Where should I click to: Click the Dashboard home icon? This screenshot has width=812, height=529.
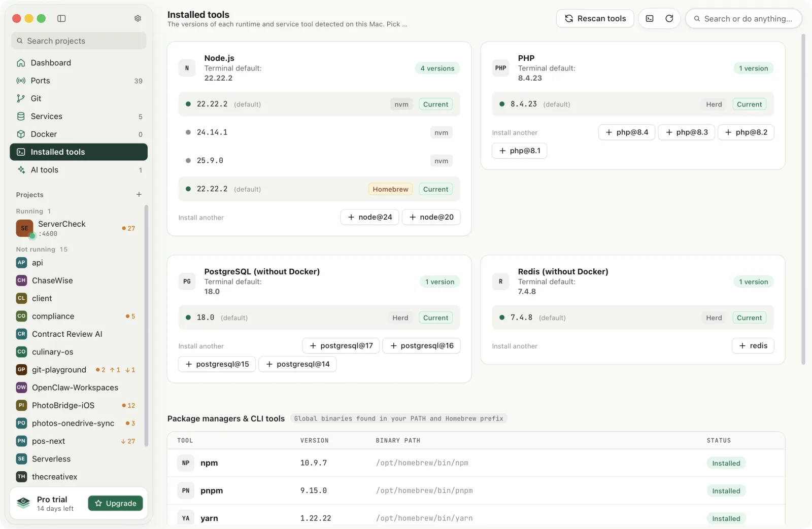[x=21, y=63]
